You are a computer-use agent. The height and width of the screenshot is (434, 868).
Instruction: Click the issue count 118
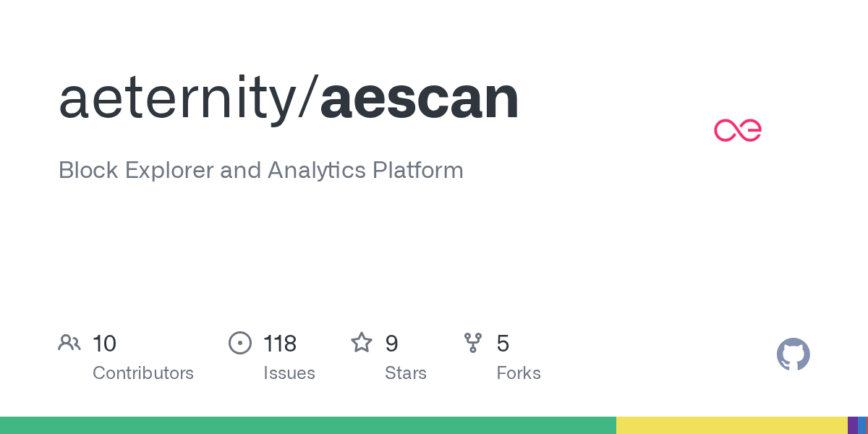[x=280, y=344]
